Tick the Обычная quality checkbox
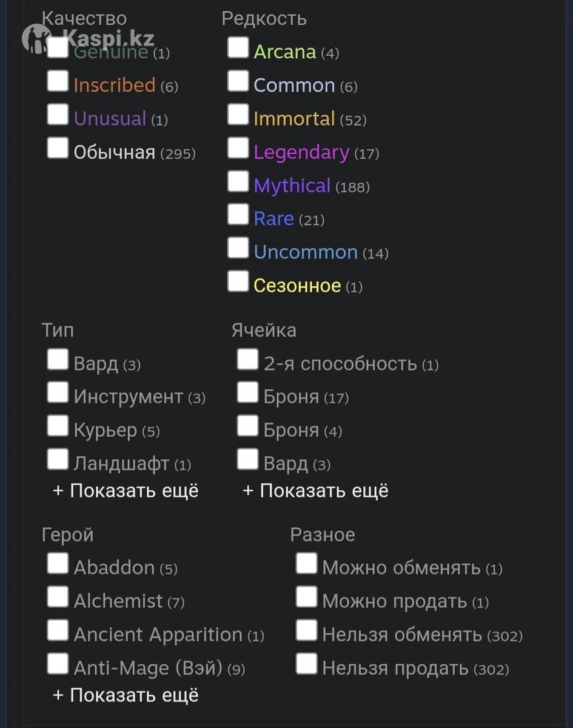Image resolution: width=573 pixels, height=728 pixels. coord(58,147)
